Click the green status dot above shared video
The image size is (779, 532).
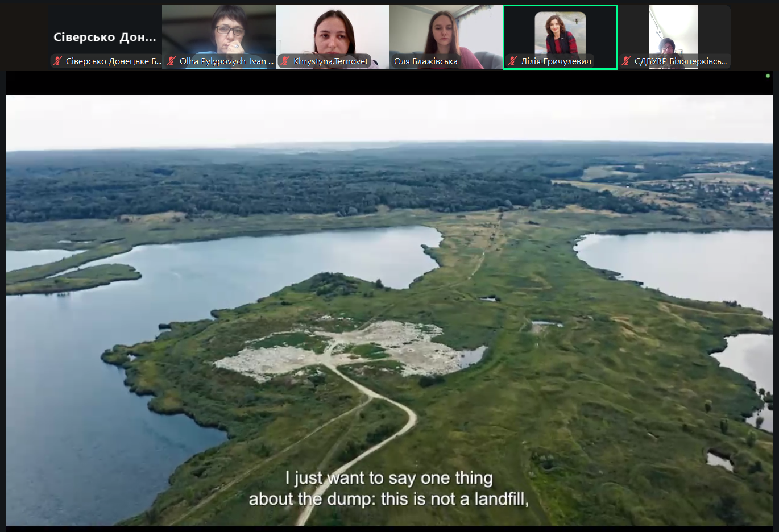[768, 76]
